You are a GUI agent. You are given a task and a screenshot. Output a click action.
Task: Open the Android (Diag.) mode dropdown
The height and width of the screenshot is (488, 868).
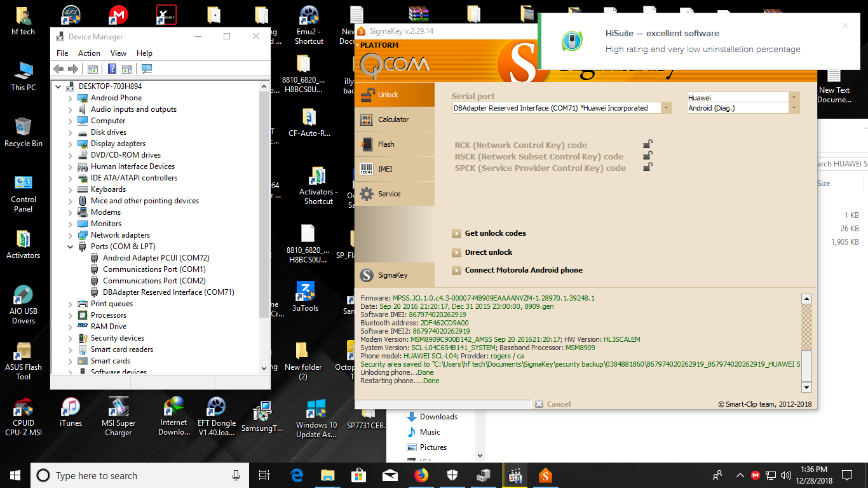794,108
